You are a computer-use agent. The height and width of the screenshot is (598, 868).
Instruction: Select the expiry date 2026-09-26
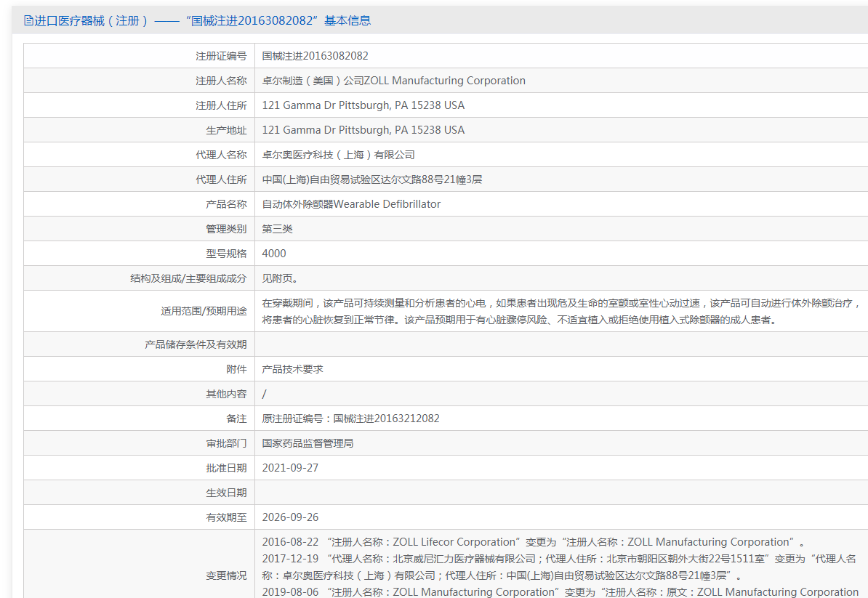(x=290, y=517)
